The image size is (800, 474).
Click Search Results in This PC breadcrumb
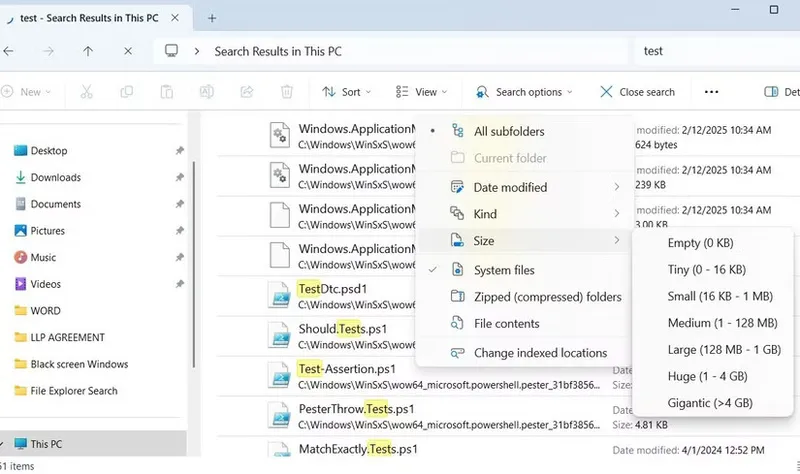pyautogui.click(x=278, y=51)
